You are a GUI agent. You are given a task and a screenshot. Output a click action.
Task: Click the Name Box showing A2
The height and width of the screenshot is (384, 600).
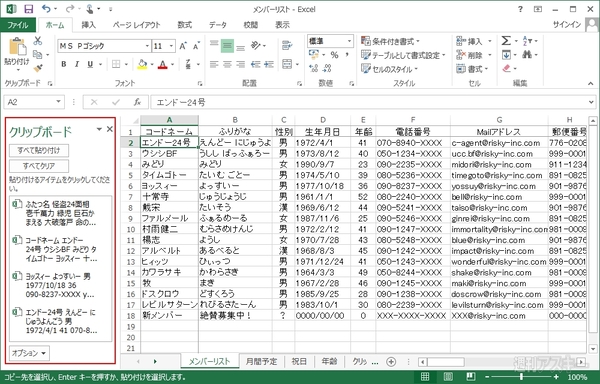pos(33,102)
